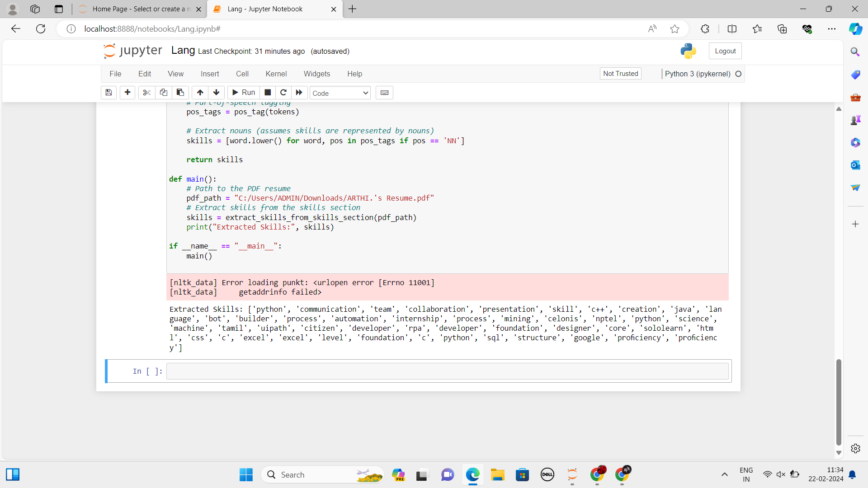Cut the selected cell

click(x=146, y=93)
